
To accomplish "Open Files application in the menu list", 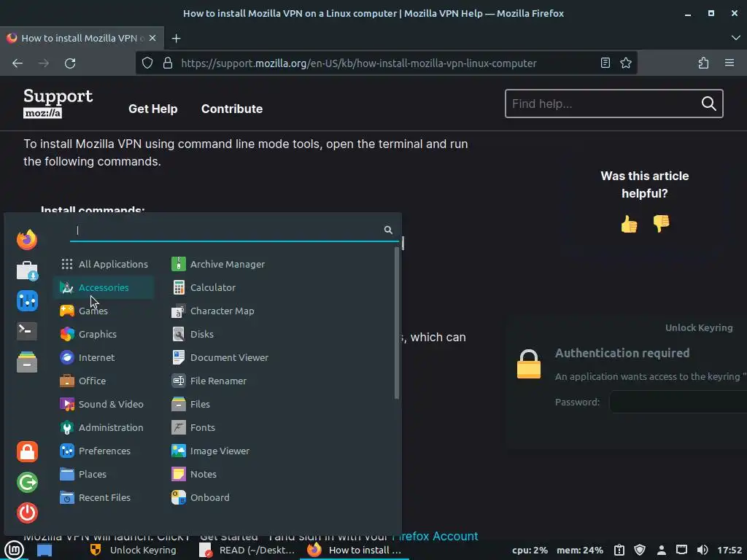I will click(191, 404).
